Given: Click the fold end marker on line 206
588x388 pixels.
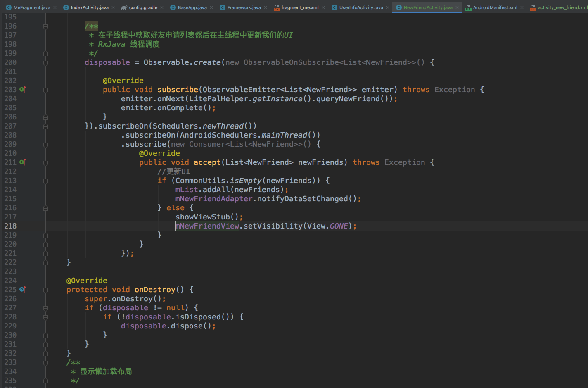Looking at the screenshot, I should (45, 117).
